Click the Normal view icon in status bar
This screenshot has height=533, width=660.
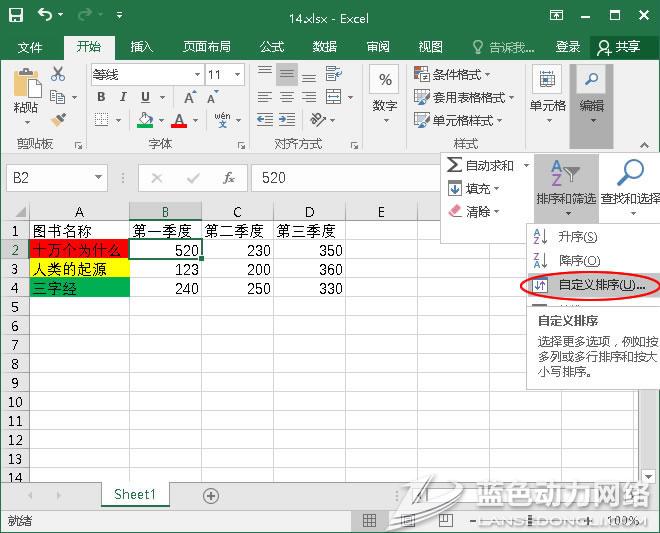coord(369,521)
